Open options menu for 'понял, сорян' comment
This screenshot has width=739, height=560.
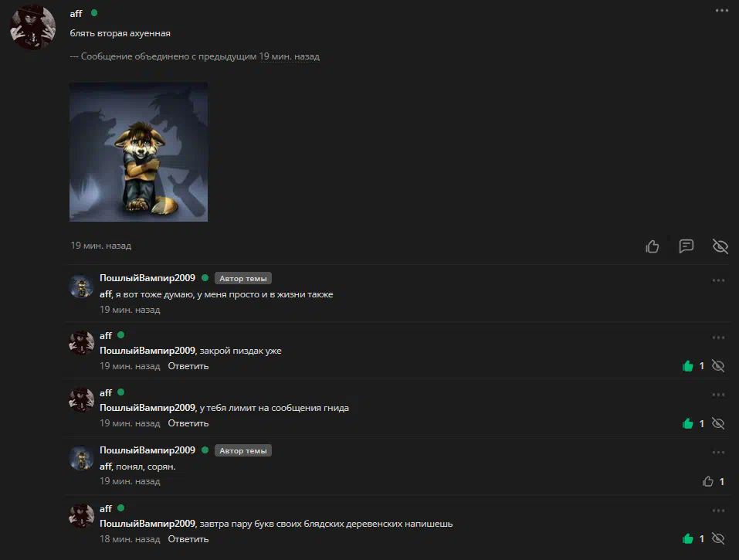point(718,453)
